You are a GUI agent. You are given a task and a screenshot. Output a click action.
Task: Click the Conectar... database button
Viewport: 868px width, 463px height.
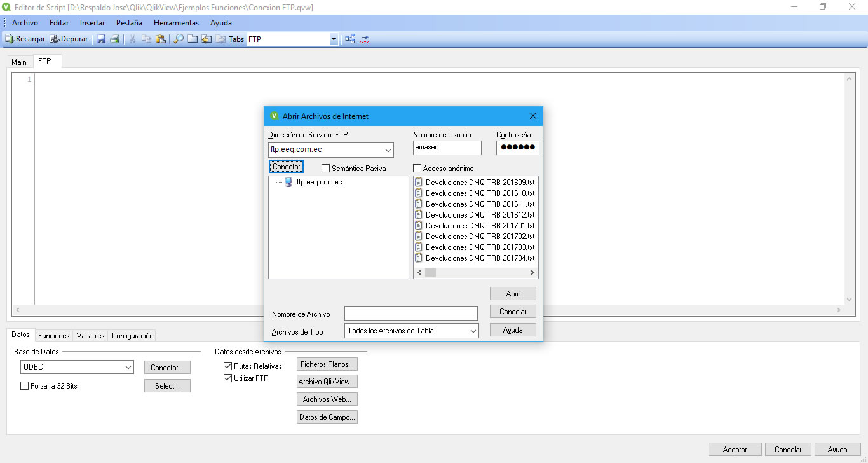[167, 368]
